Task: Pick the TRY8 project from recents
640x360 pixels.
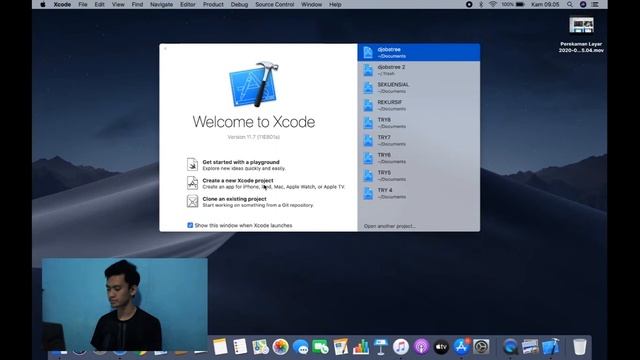Action: click(x=419, y=123)
